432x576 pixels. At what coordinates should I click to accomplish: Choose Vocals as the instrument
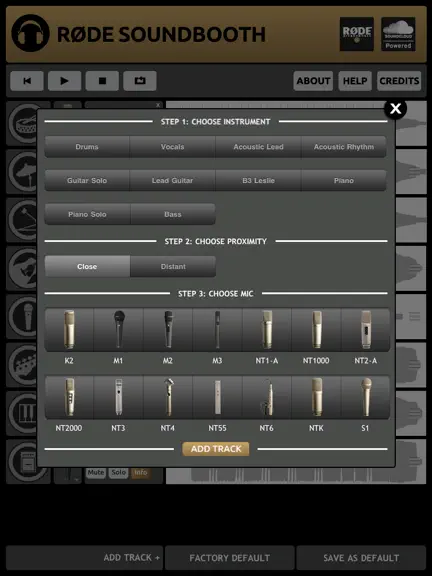pyautogui.click(x=173, y=147)
